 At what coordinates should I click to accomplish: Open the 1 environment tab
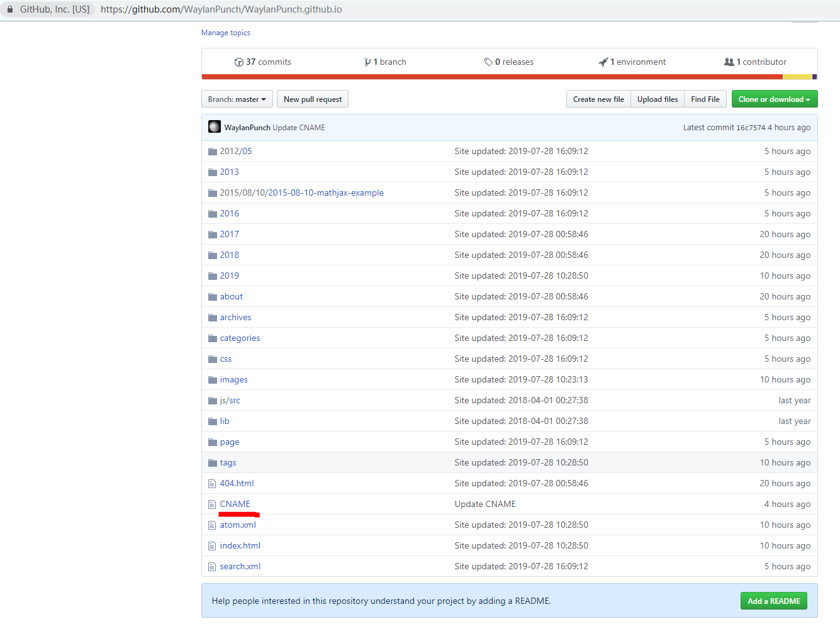point(632,62)
